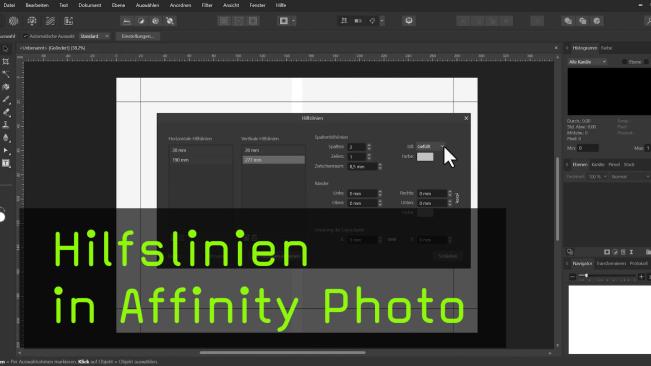Apply Auto Colours from the toolbar
651x366 pixels.
[155, 21]
